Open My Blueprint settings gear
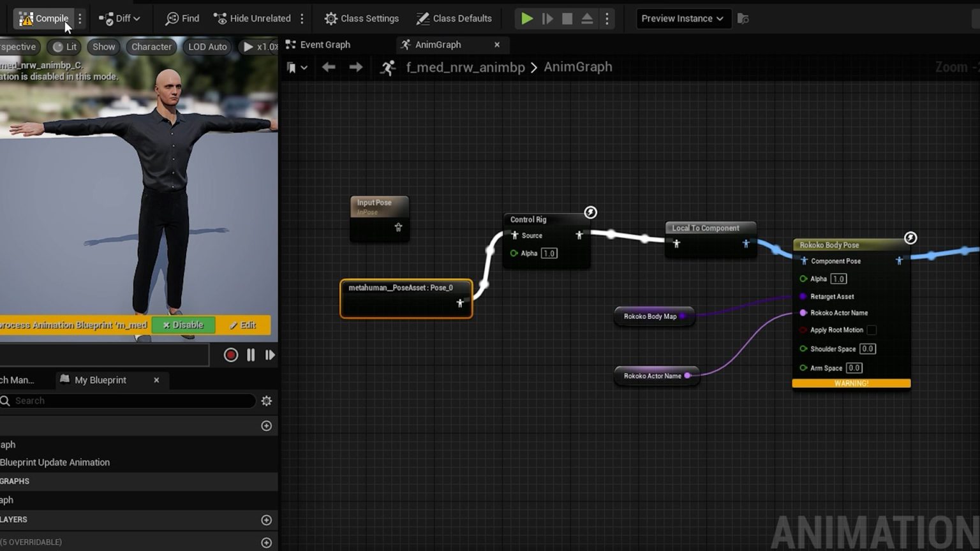Image resolution: width=980 pixels, height=551 pixels. 267,400
